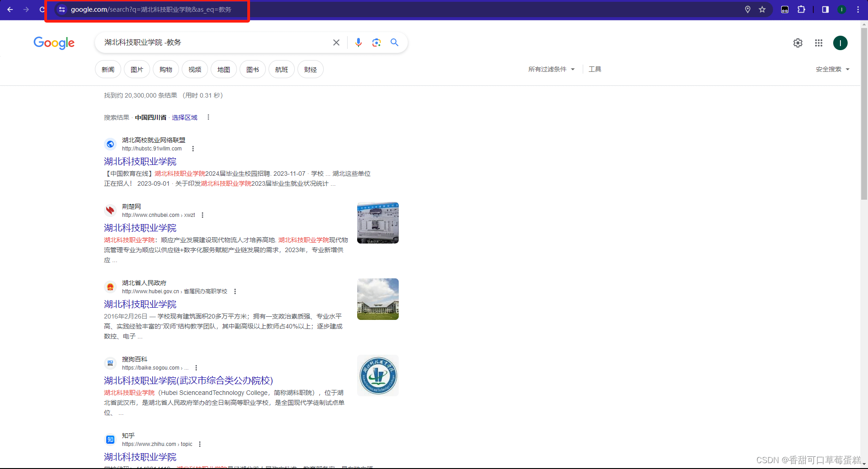
Task: Switch to the 图书 tab
Action: [253, 69]
